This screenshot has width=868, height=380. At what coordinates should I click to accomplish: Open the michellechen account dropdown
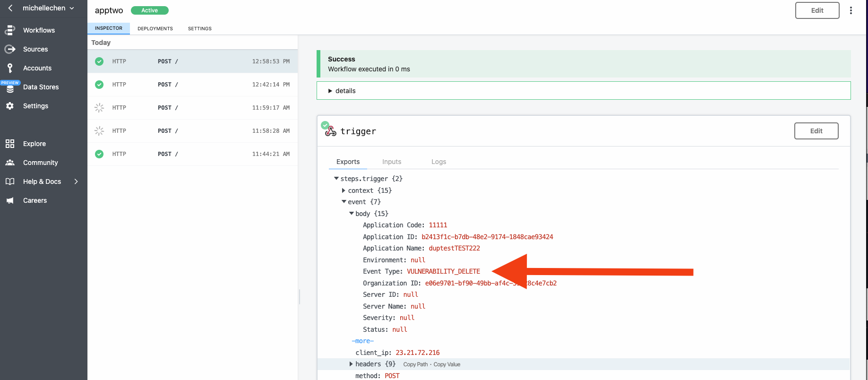click(48, 8)
